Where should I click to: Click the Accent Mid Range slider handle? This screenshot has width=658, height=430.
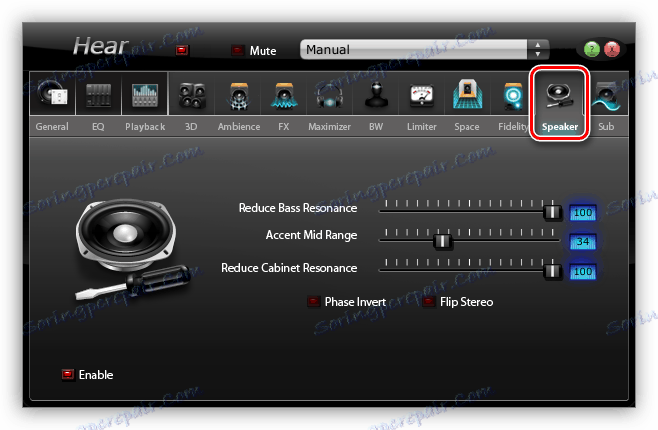click(442, 241)
